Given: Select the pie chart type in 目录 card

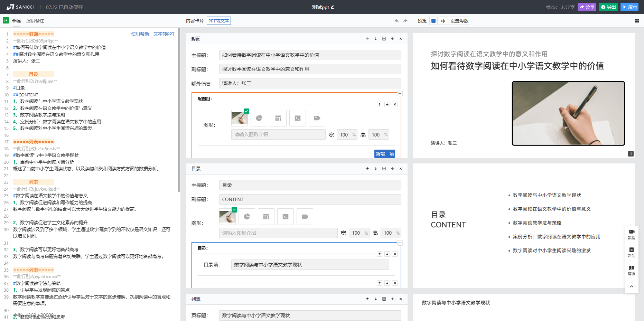Looking at the screenshot, I should coord(247,217).
